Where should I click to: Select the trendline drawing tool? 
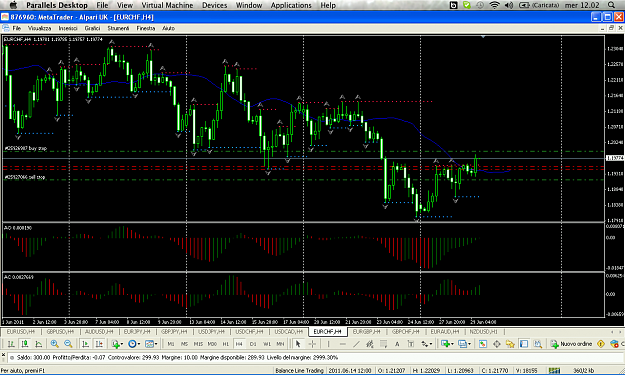point(356,344)
